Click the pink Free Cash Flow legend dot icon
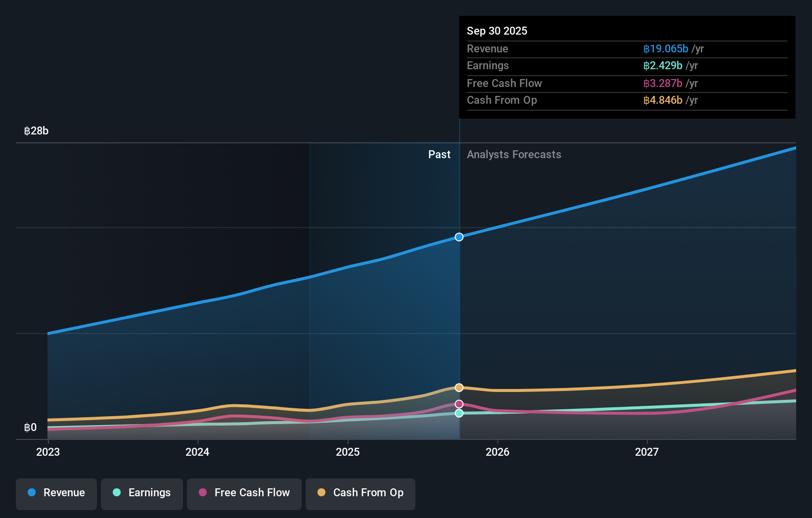 coord(202,493)
